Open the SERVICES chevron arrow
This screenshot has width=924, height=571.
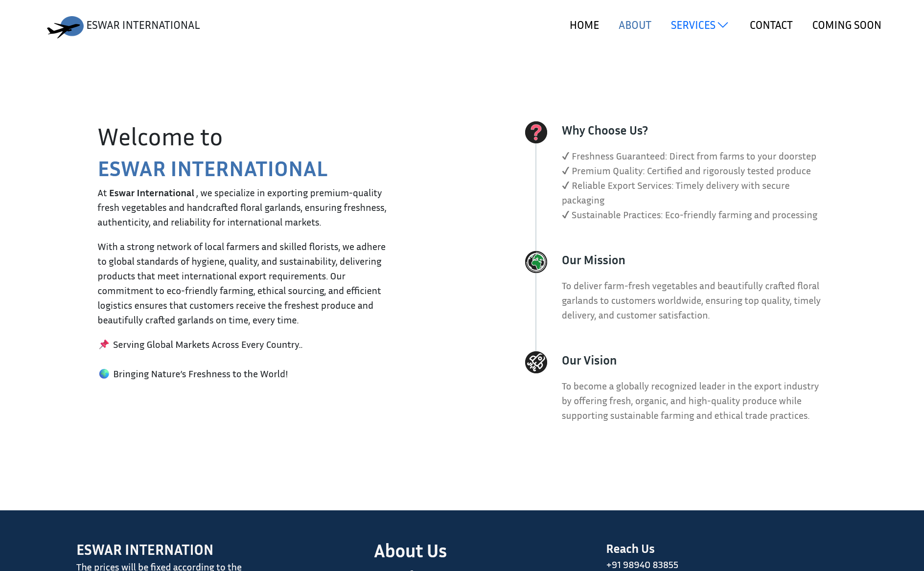click(x=723, y=25)
